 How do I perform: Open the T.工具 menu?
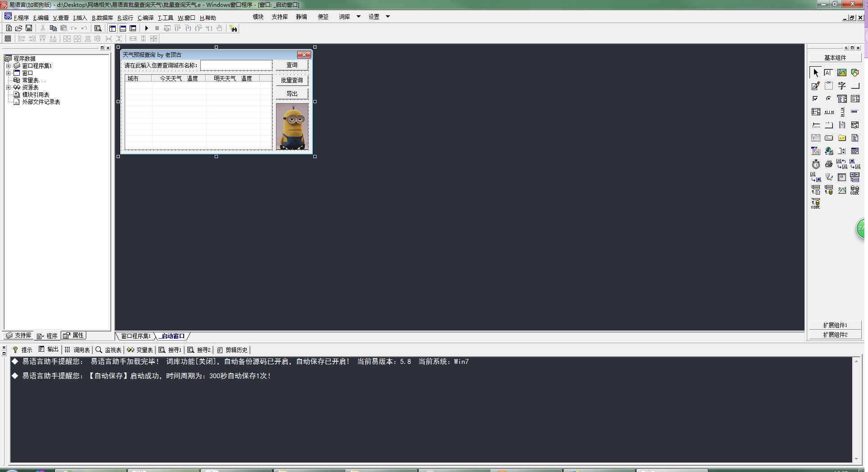[x=165, y=18]
